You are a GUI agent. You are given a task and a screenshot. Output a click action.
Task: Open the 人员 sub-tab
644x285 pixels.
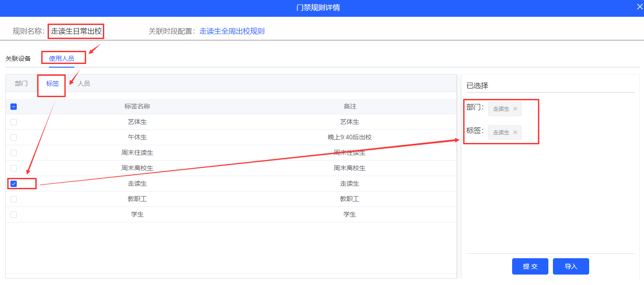pyautogui.click(x=83, y=84)
